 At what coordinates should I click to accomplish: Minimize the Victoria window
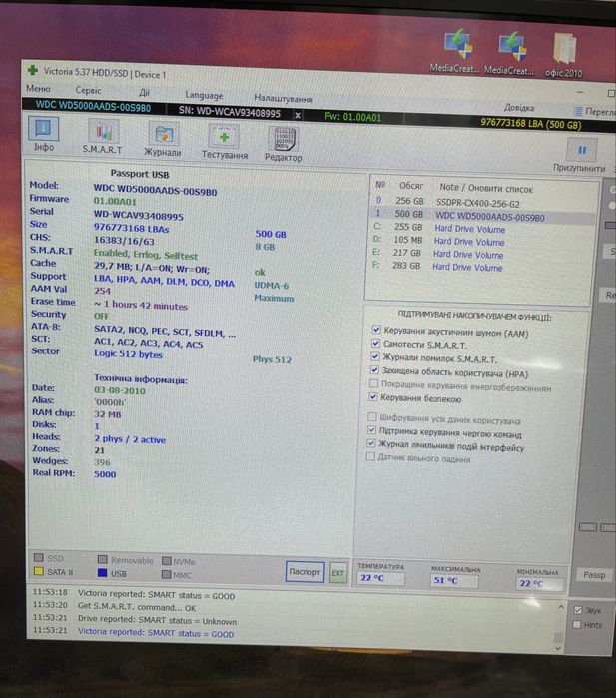[580, 92]
